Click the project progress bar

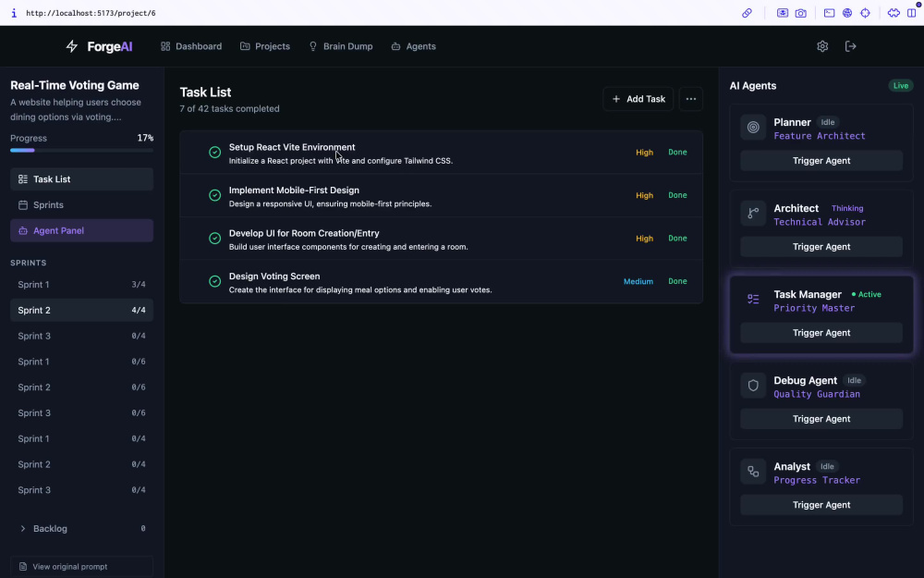[82, 151]
